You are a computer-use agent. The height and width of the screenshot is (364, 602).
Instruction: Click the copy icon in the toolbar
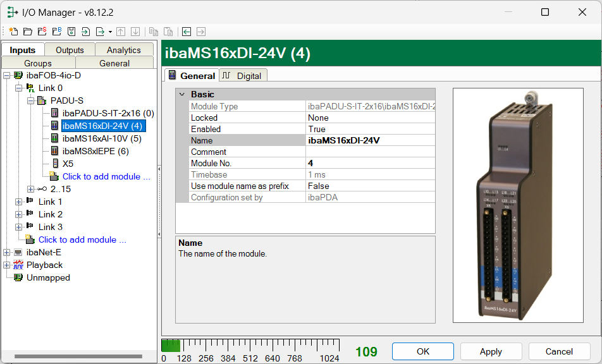[x=153, y=32]
